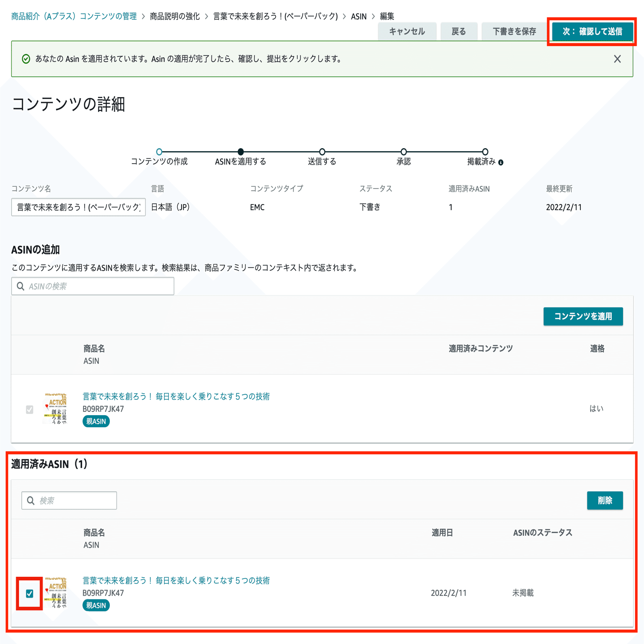This screenshot has height=644, width=644.
Task: Click the green success check icon in banner
Action: pos(26,59)
